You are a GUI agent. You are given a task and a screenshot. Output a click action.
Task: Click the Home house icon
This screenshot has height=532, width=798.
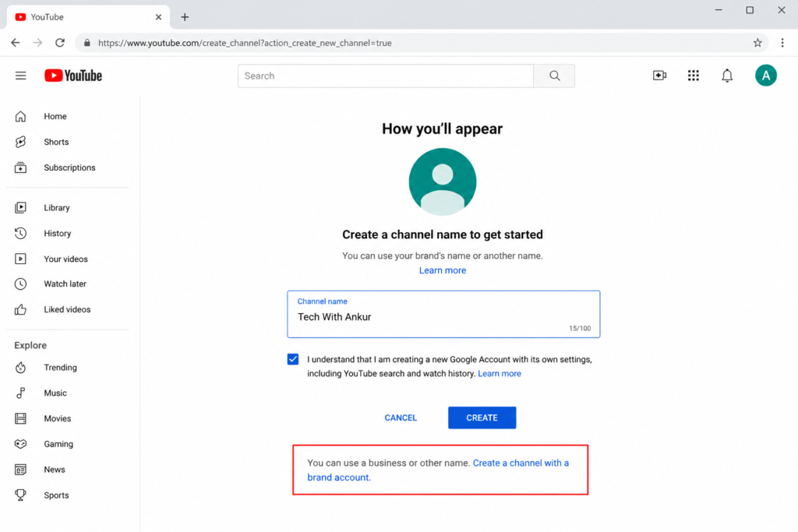tap(20, 117)
